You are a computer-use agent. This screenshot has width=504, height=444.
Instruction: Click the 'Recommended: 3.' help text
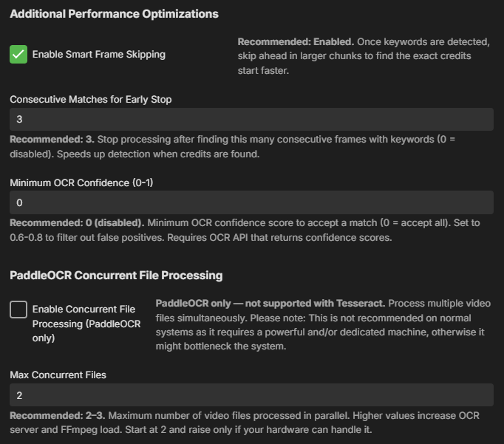[x=52, y=139]
